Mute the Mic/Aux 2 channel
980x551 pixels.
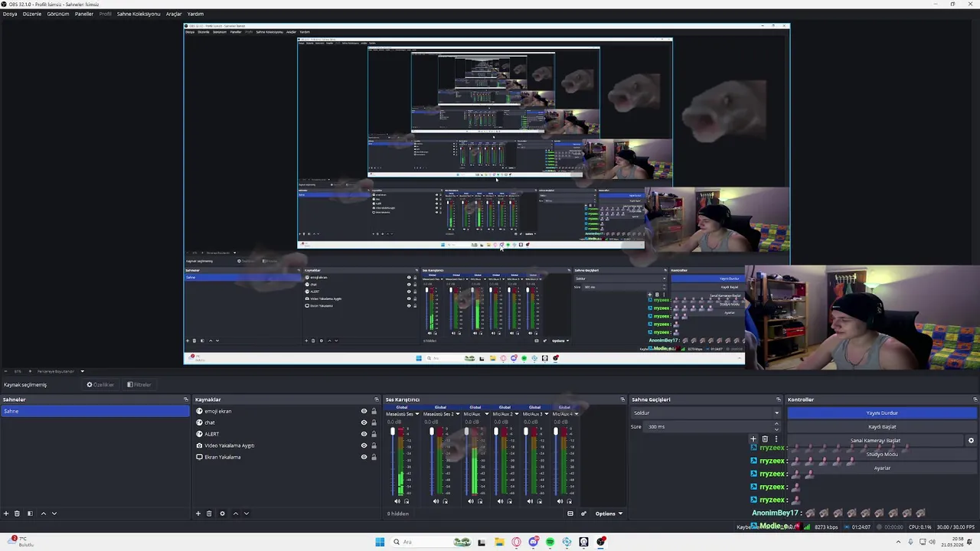(500, 501)
